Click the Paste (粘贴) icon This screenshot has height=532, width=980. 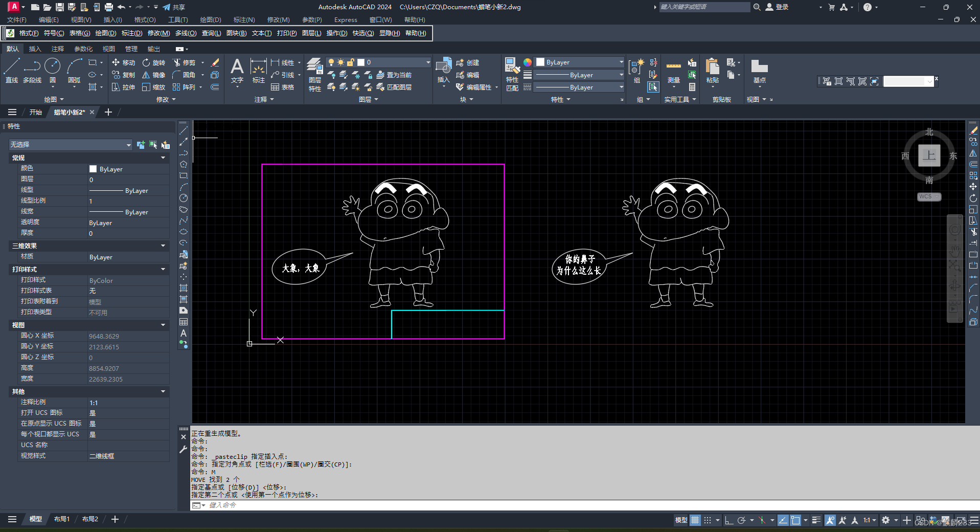(x=712, y=71)
